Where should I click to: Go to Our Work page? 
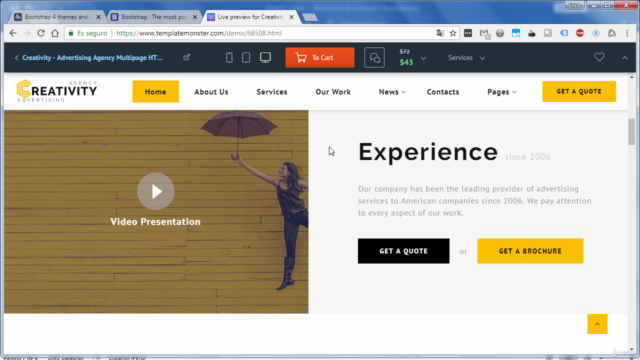click(x=333, y=92)
